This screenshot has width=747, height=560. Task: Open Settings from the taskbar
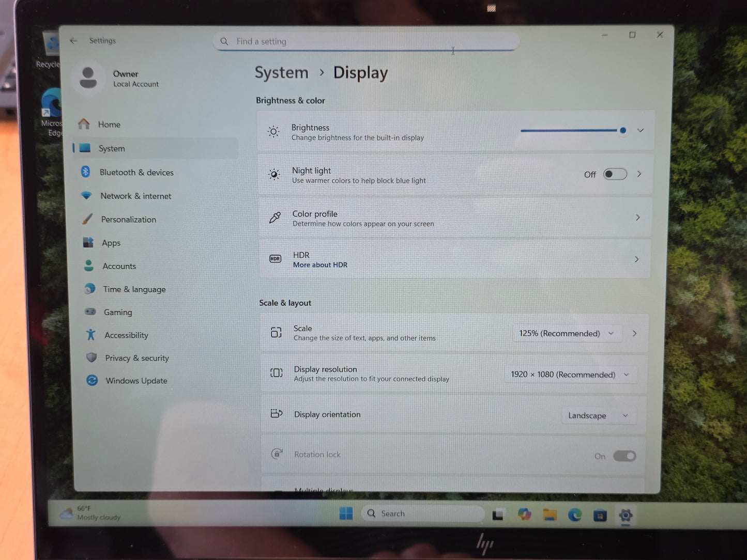tap(625, 515)
